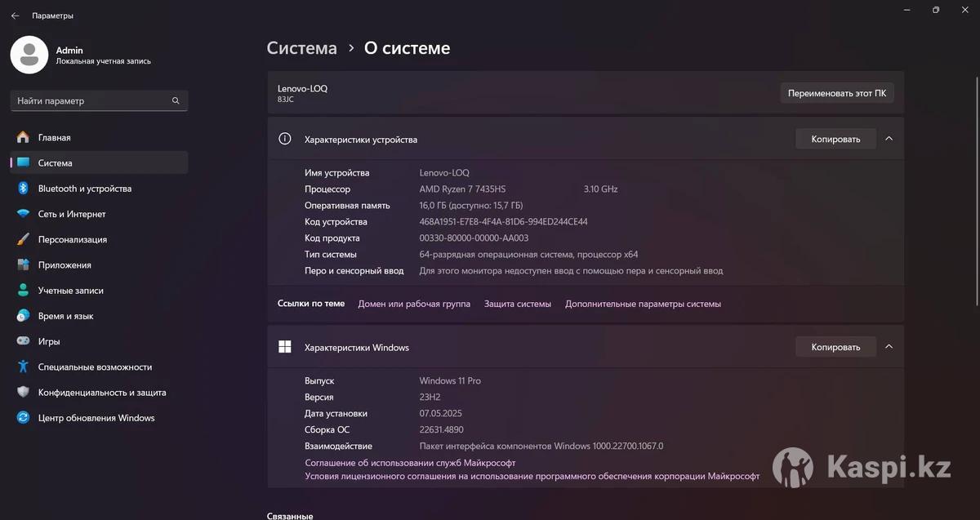Click the Windows Update circular arrows icon
The width and height of the screenshot is (980, 520).
pos(23,418)
